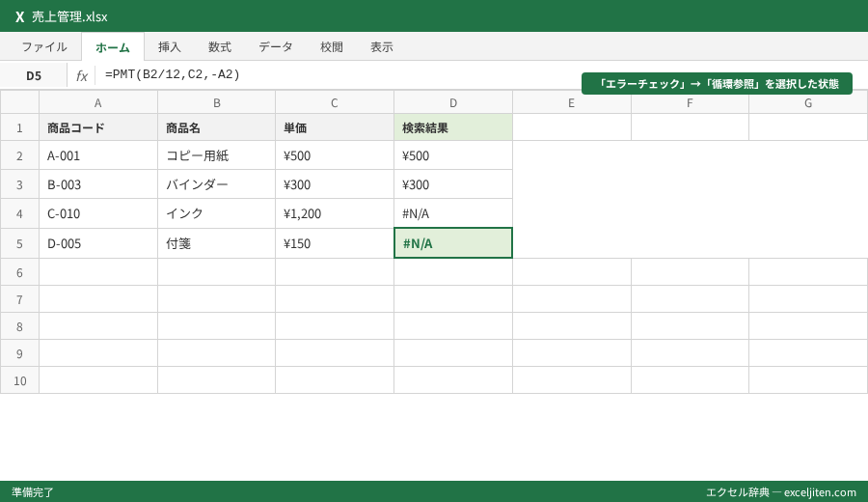Select row 2 header
The height and width of the screenshot is (502, 868).
click(x=19, y=155)
